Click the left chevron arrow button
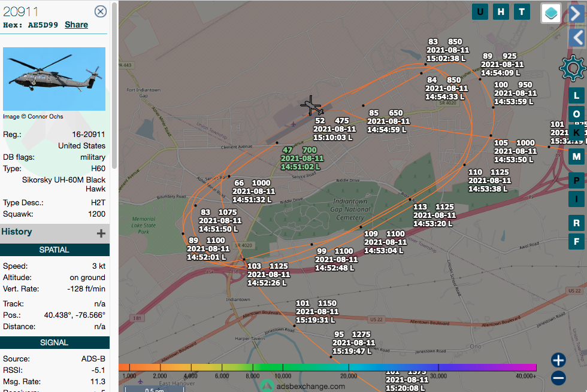Viewport: 587px width, 392px height. tap(577, 38)
